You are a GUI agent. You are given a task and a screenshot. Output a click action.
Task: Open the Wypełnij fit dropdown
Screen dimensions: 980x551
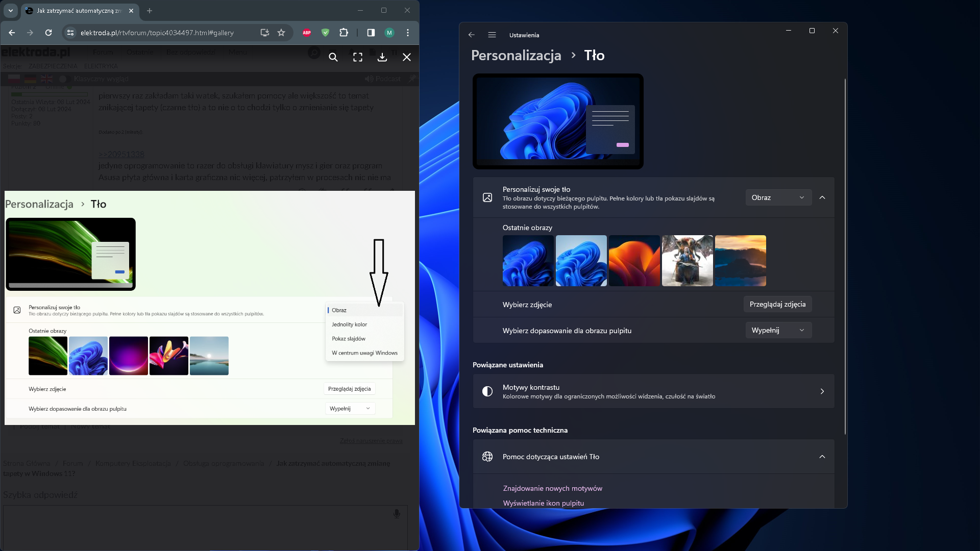coord(778,330)
